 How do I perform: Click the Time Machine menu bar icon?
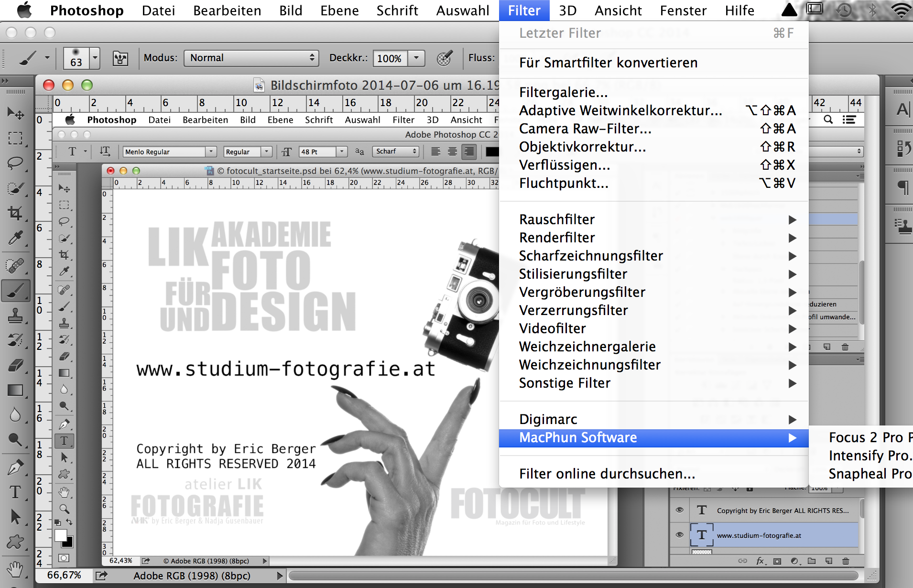pyautogui.click(x=845, y=10)
